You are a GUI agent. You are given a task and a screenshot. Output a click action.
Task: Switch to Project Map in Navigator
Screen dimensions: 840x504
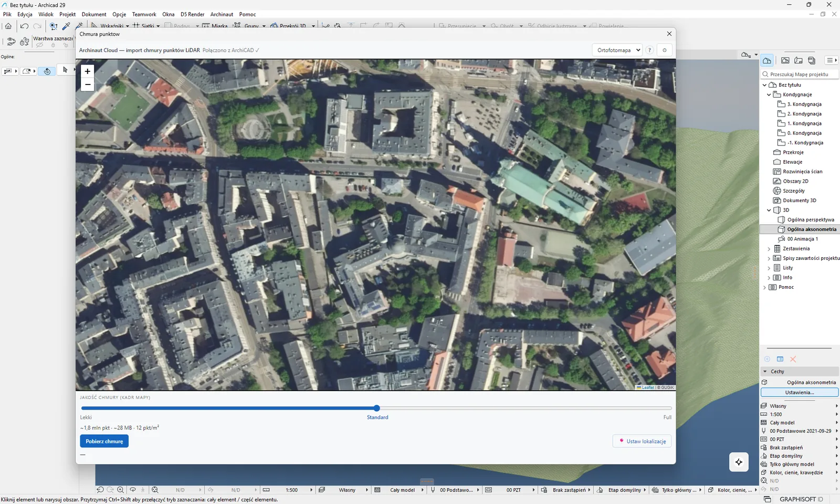(x=767, y=60)
